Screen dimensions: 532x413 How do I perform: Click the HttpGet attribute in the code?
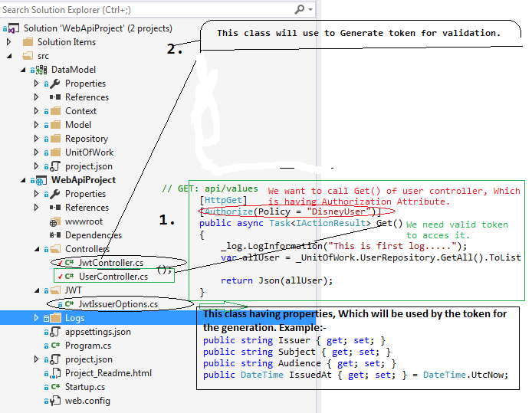[224, 200]
